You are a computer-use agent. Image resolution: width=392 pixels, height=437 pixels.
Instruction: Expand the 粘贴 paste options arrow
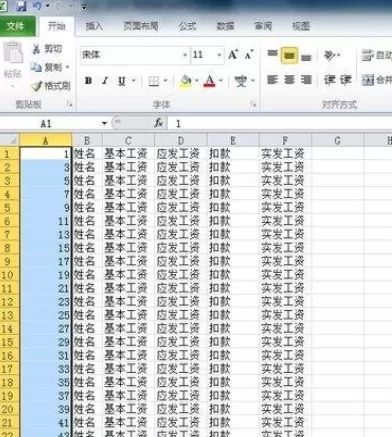[13, 86]
